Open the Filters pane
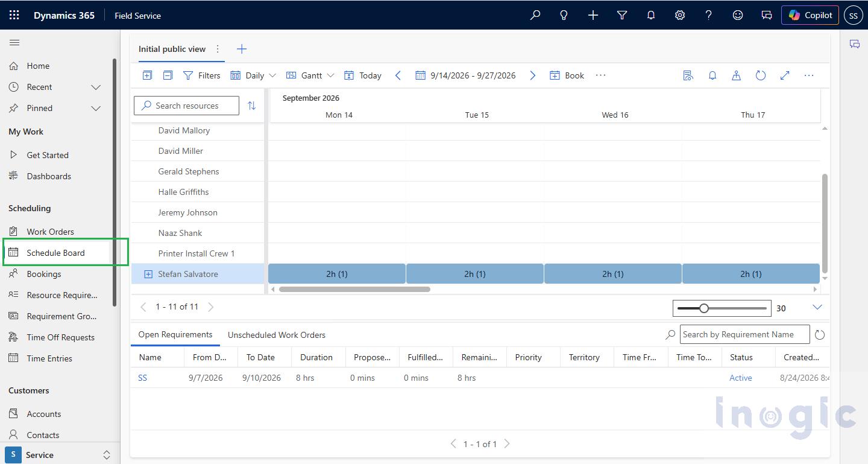Viewport: 868px width, 464px height. [x=201, y=75]
